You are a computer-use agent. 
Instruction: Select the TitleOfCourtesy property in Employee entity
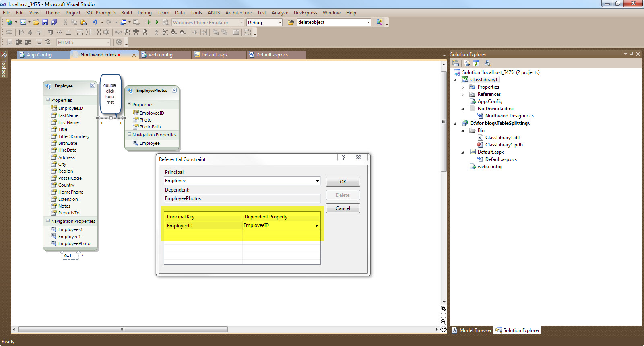[74, 136]
